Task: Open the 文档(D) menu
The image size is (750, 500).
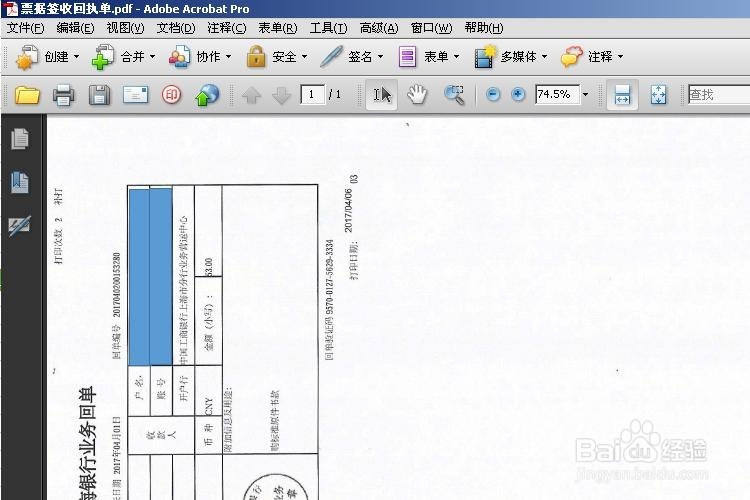Action: pyautogui.click(x=176, y=28)
